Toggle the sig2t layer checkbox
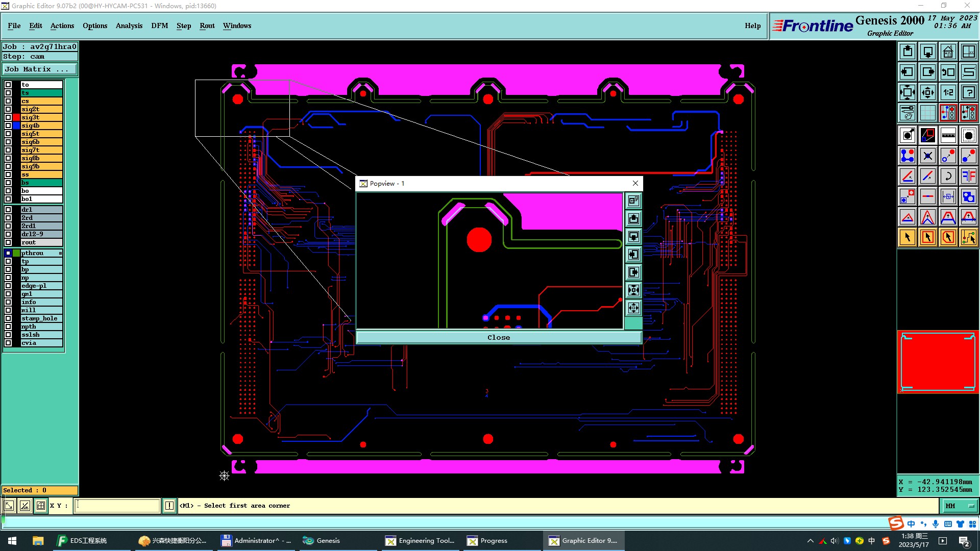This screenshot has width=980, height=551. point(8,109)
